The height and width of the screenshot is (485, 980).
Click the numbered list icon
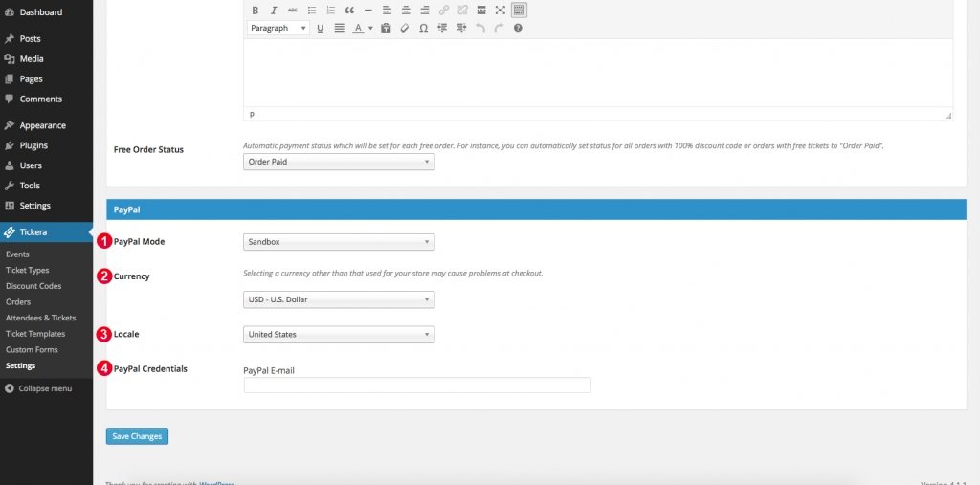click(330, 11)
